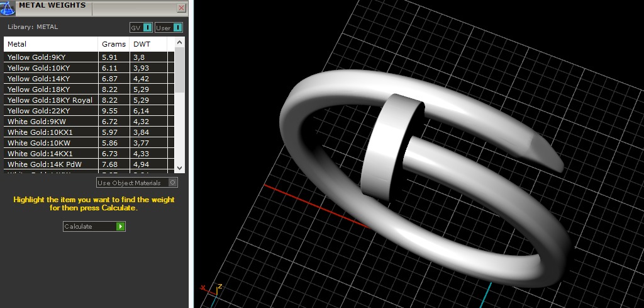Select the Yellow Gold:9KY row
This screenshot has width=644, height=308.
pyautogui.click(x=89, y=57)
